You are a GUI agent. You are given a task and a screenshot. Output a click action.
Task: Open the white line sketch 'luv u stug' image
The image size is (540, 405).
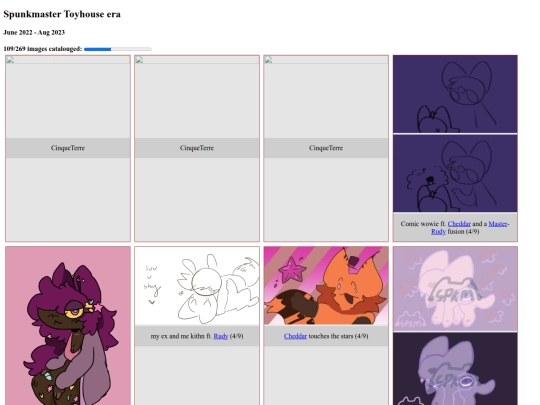[197, 285]
